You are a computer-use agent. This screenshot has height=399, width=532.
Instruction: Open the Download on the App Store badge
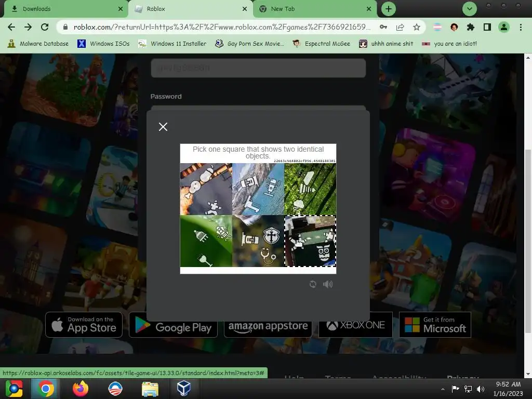(x=84, y=325)
